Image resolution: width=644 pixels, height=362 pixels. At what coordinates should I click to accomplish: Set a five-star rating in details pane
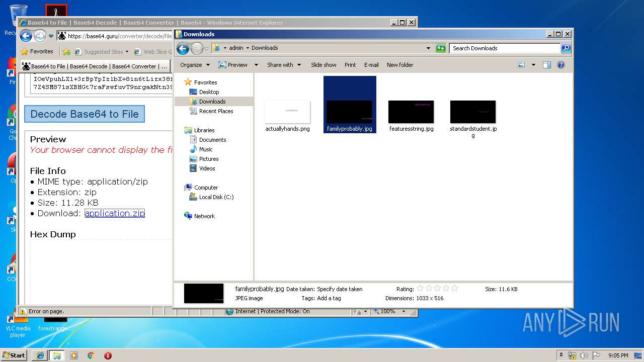pos(454,289)
